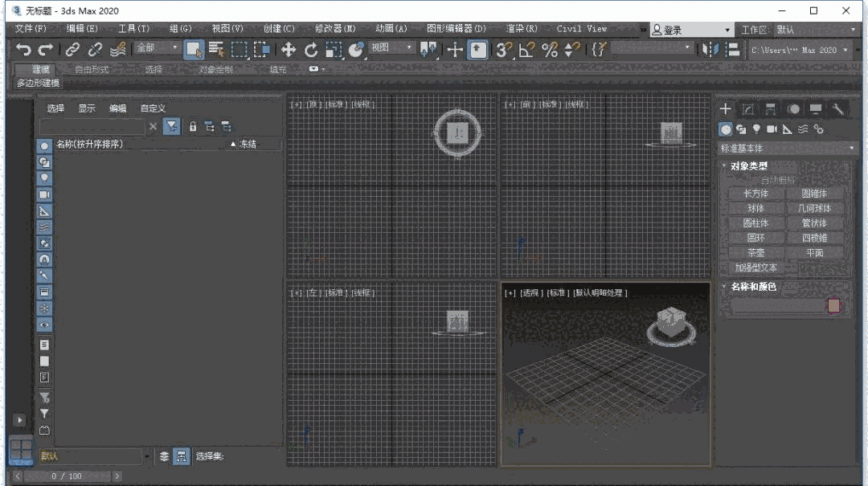Open the Select by Name dialog icon
The height and width of the screenshot is (486, 868).
(x=217, y=50)
